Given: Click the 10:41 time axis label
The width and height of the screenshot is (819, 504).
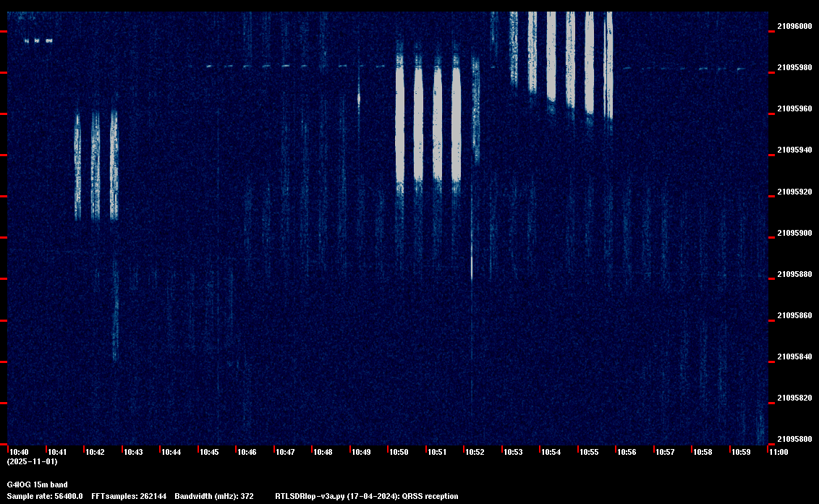Looking at the screenshot, I should [57, 452].
